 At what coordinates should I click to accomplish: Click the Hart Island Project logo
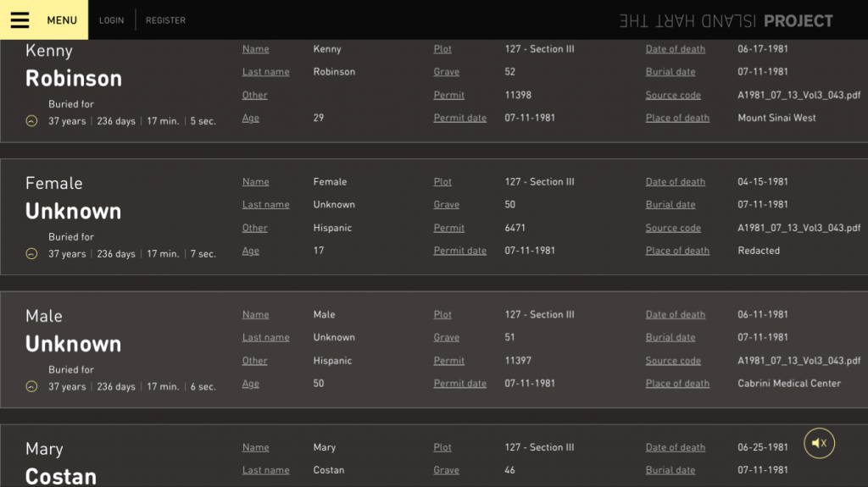coord(726,21)
